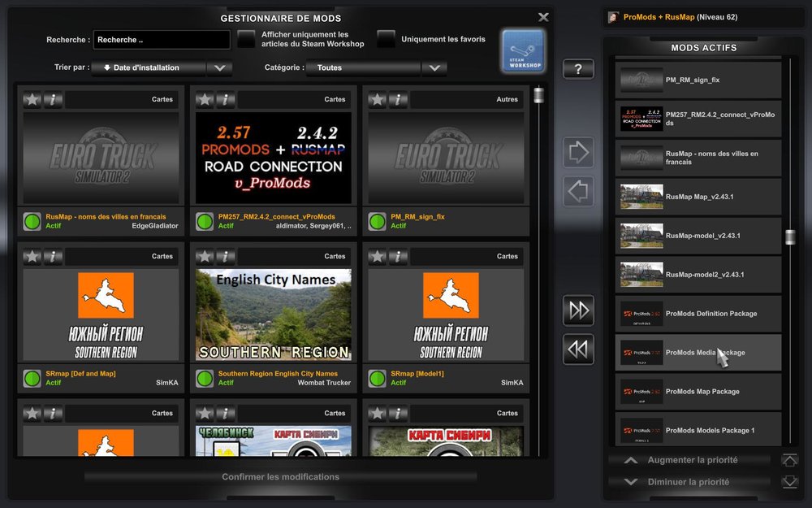This screenshot has width=812, height=508.
Task: Select ProMods Definition Package in active mods
Action: click(x=698, y=314)
